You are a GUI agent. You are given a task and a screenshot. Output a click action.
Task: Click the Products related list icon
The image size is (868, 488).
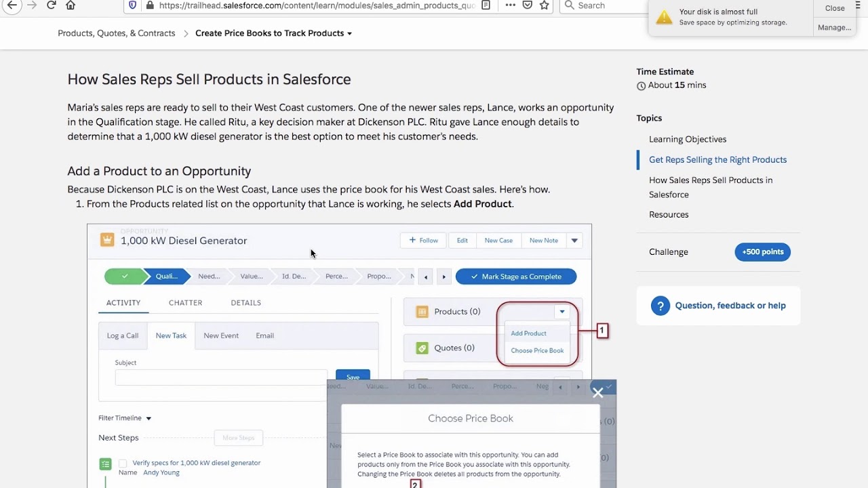(x=422, y=312)
